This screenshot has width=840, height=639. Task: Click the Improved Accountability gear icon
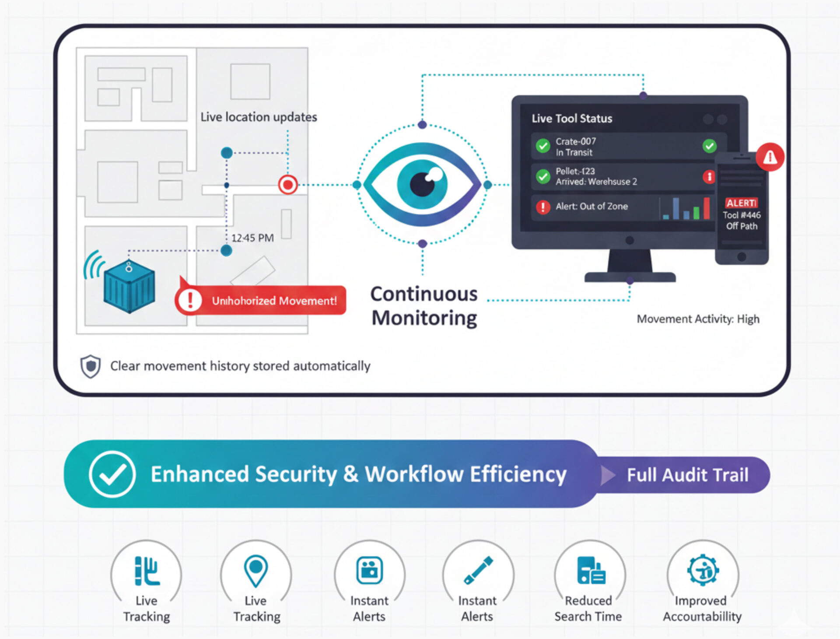click(703, 570)
